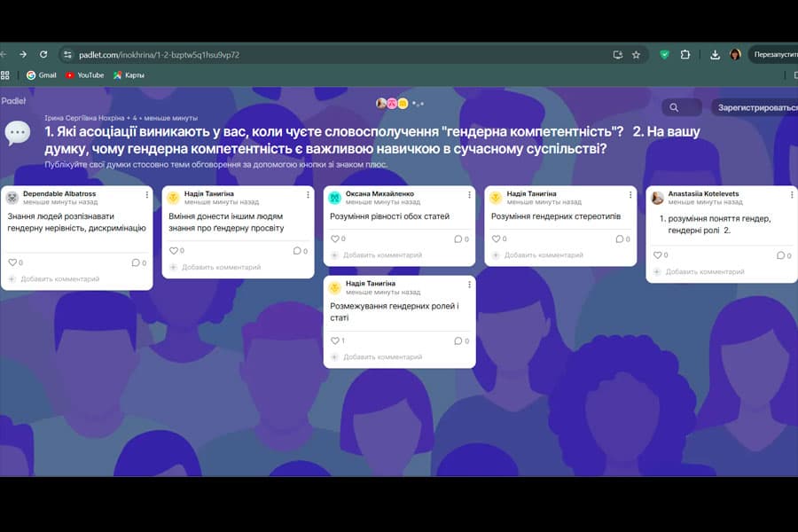Click the contributor avatars at top center
The height and width of the screenshot is (532, 798).
(392, 104)
